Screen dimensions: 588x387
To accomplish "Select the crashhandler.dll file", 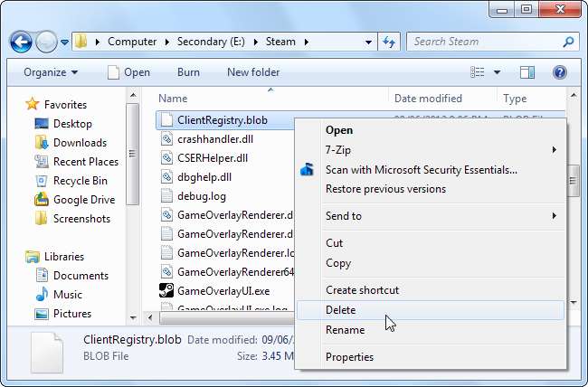I will (215, 139).
